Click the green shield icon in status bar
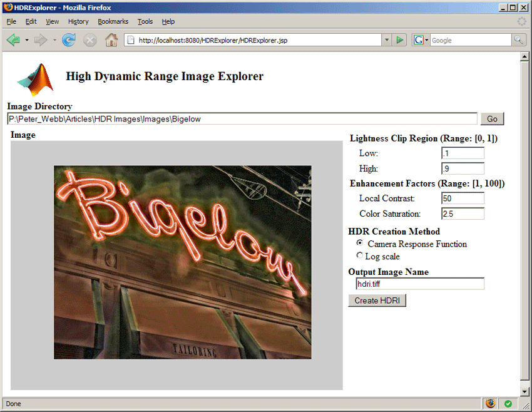 508,403
